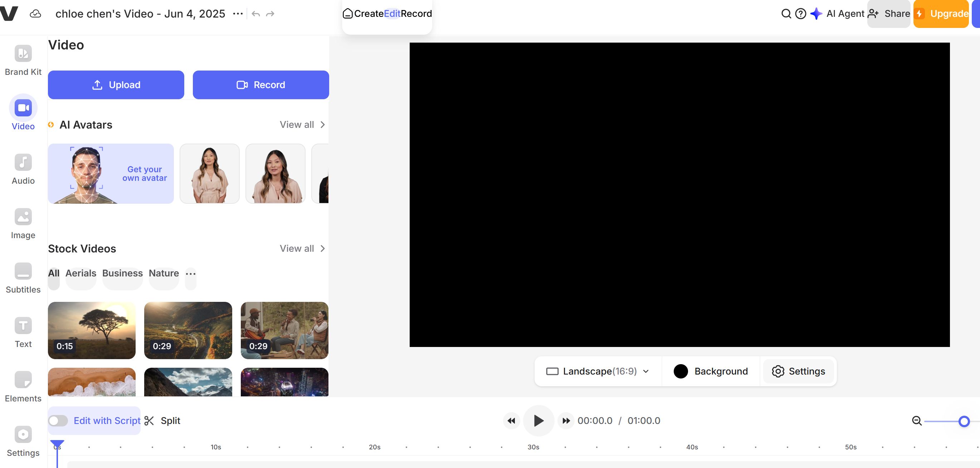Open the help question mark icon

[800, 14]
